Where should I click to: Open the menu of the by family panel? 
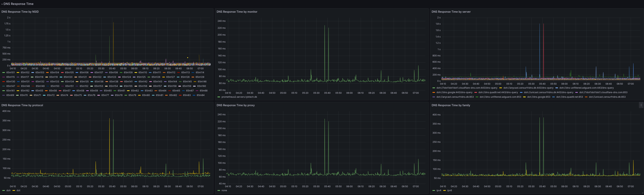click(x=641, y=105)
